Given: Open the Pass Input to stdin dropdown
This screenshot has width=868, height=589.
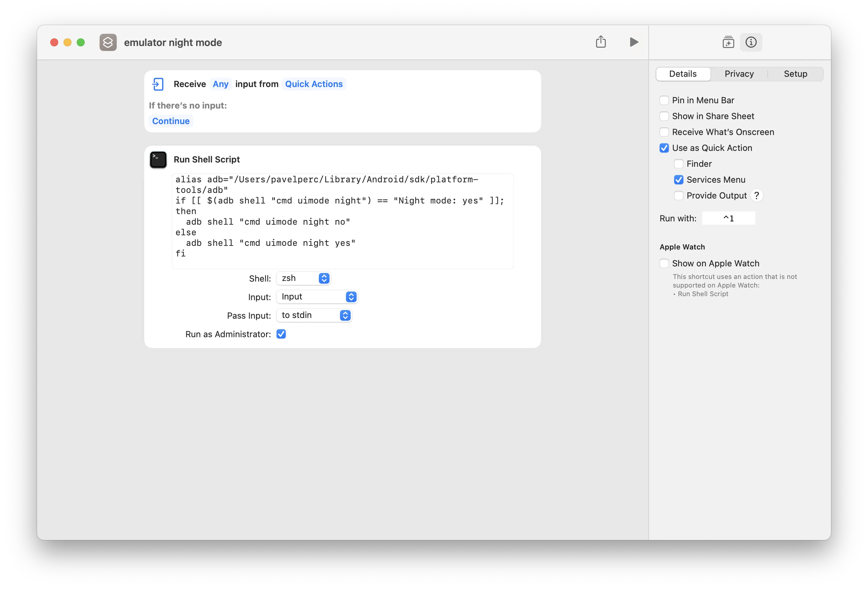Looking at the screenshot, I should coord(314,315).
